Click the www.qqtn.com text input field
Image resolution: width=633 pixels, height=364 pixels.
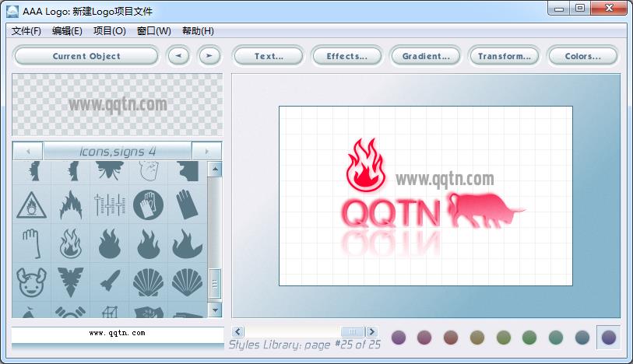(117, 334)
